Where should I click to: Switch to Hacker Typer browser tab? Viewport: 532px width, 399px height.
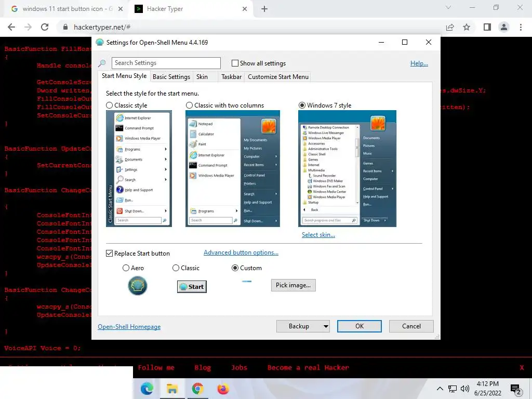(191, 9)
